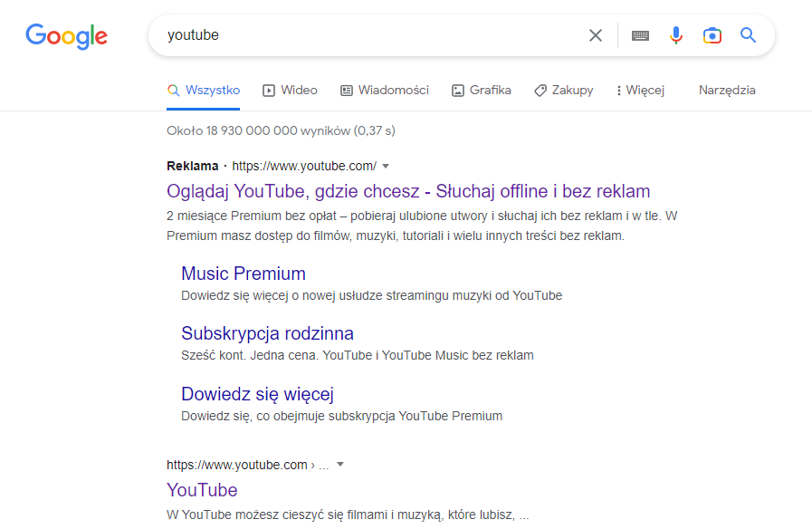Expand the youtube.com result dropdown arrow
The width and height of the screenshot is (812, 529).
tap(340, 465)
